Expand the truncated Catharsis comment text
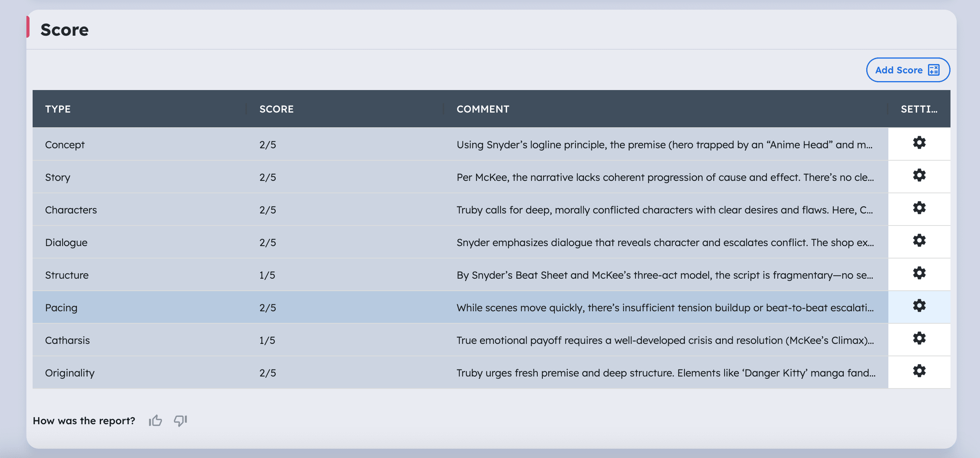Screen dimensions: 980x458 pyautogui.click(x=664, y=340)
